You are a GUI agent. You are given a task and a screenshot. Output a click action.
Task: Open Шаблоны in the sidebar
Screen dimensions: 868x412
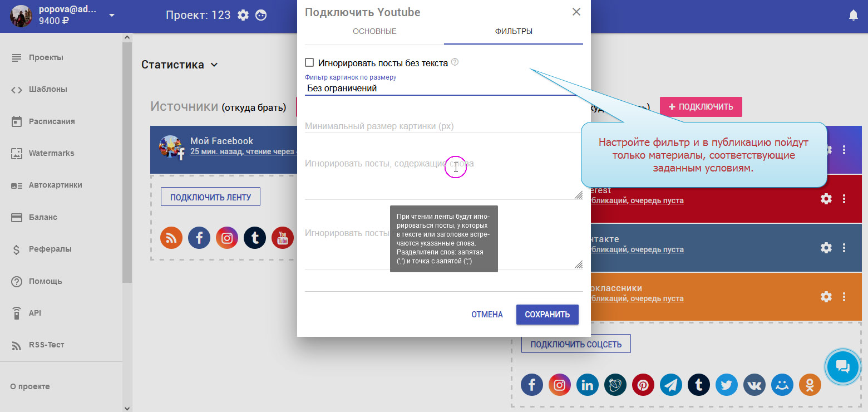(x=48, y=89)
